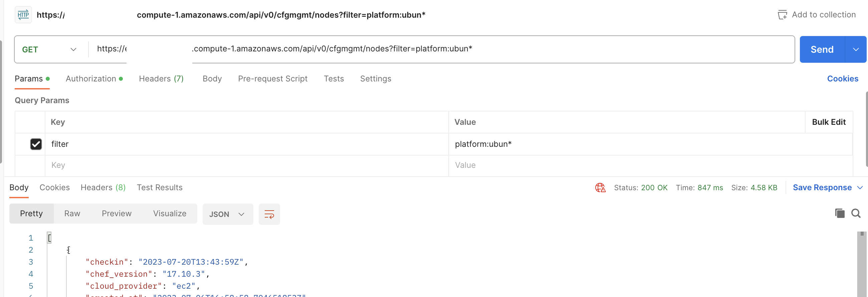Viewport: 868px width, 297px height.
Task: Uncheck the filter query parameter checkbox
Action: click(x=36, y=144)
